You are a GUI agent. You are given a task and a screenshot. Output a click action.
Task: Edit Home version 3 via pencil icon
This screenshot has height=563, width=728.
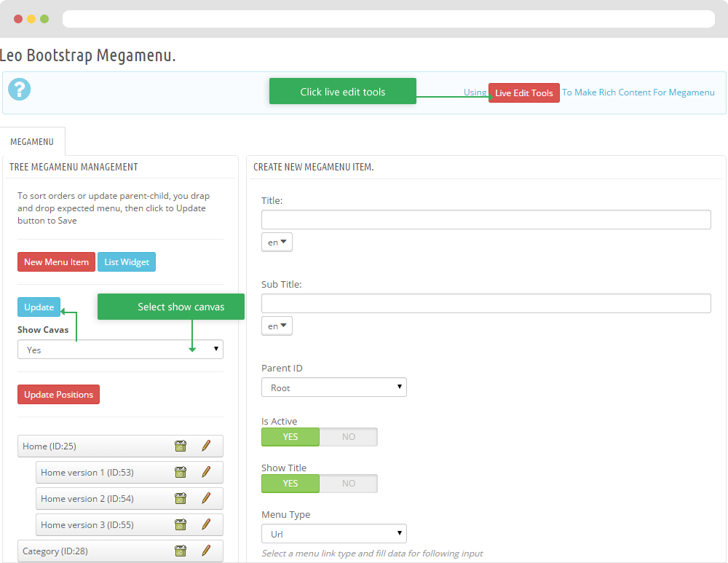tap(206, 525)
